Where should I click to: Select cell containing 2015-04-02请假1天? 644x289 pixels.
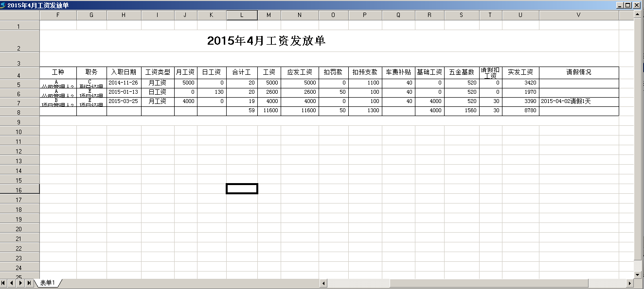[x=579, y=102]
